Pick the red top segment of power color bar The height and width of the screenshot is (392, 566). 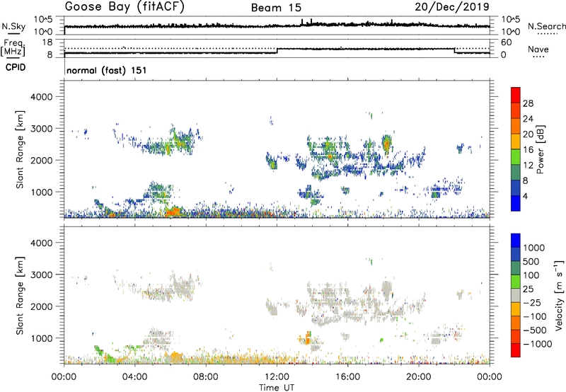tap(516, 95)
